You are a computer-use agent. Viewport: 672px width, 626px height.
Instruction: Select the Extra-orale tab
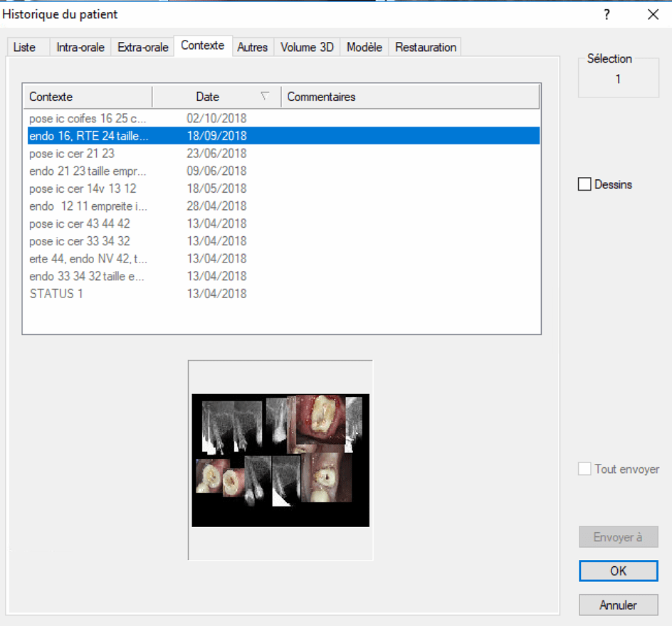coord(143,48)
